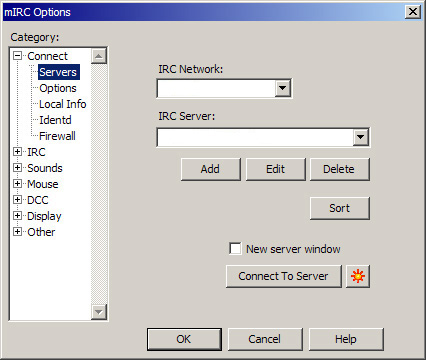Screen dimensions: 426x360
Task: Select the IRC category label
Action: pos(36,152)
